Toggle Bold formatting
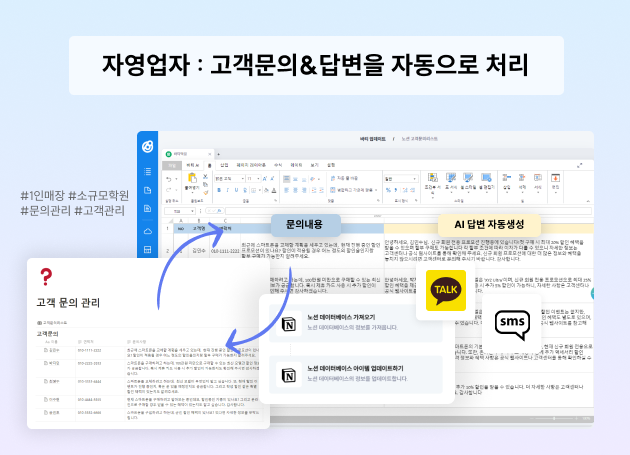630x455 pixels. point(219,190)
